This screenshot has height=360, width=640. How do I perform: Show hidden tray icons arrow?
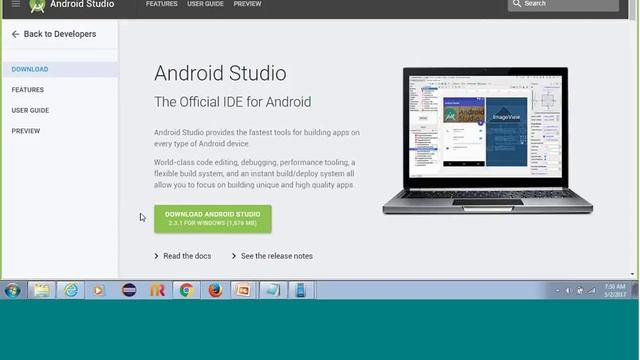[558, 291]
